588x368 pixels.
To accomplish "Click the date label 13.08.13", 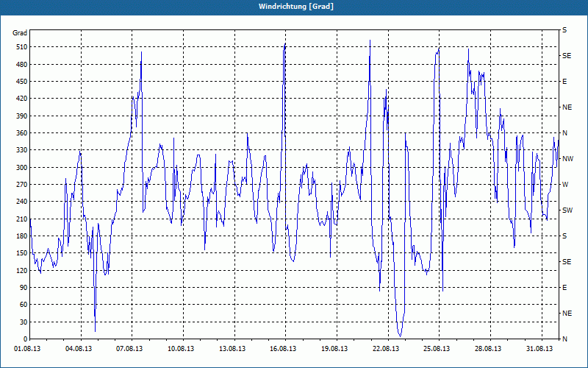I will tap(232, 349).
